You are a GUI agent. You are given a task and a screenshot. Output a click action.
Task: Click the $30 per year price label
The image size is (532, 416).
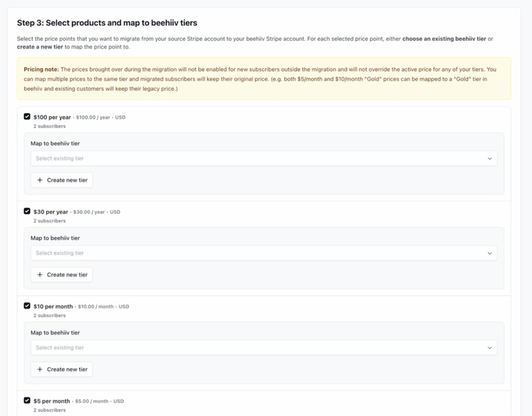(51, 212)
